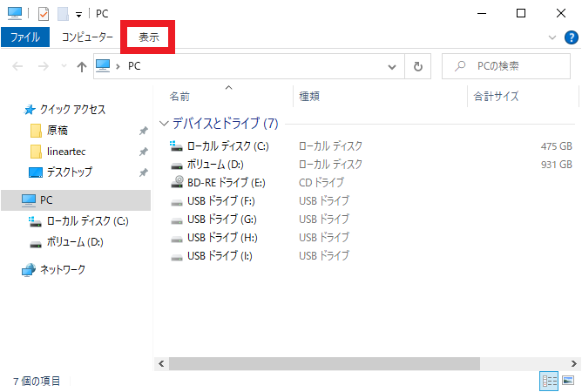Select the ローカル ディスク (C:) drive in file list
The width and height of the screenshot is (582, 392).
tap(227, 146)
